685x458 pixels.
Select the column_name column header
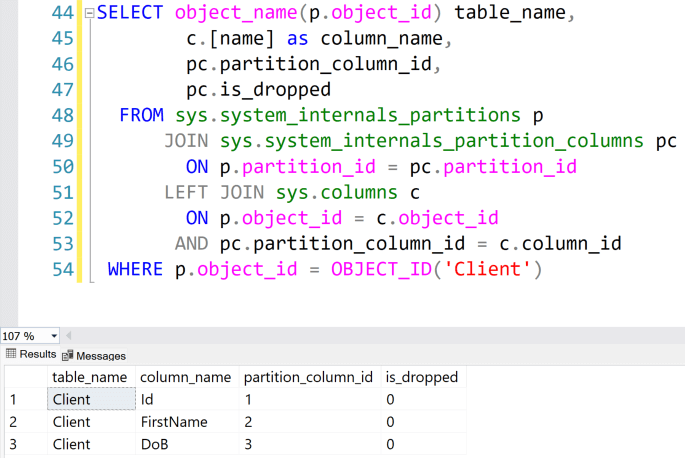(186, 377)
